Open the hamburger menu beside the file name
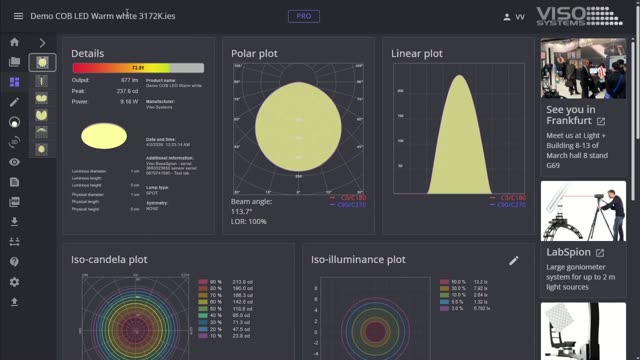Viewport: 640px width, 360px height. [x=18, y=16]
